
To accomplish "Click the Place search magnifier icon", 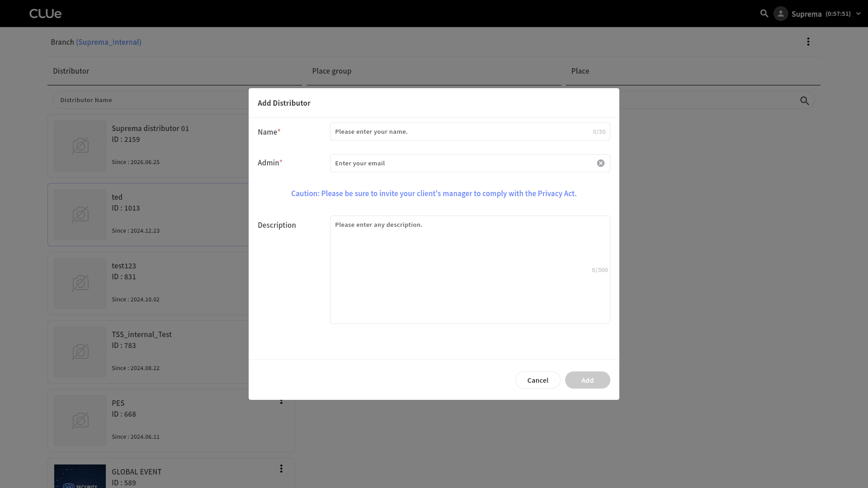I will tap(804, 100).
